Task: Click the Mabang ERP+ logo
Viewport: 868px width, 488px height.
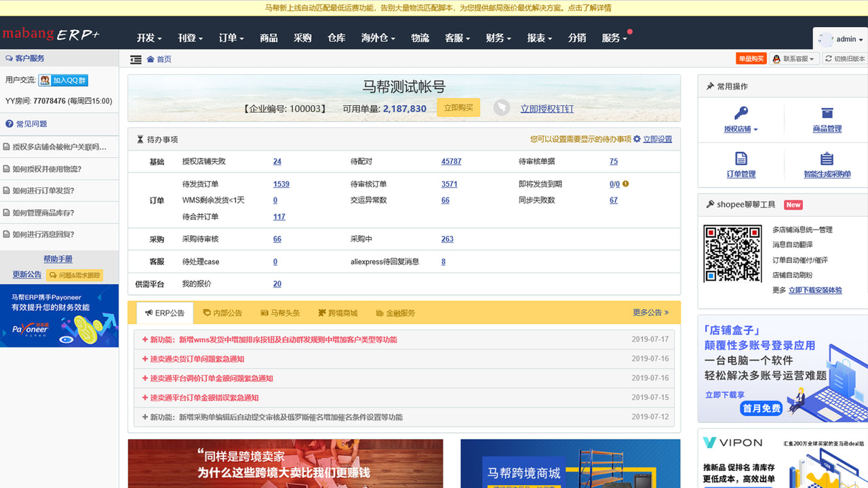Action: point(51,34)
